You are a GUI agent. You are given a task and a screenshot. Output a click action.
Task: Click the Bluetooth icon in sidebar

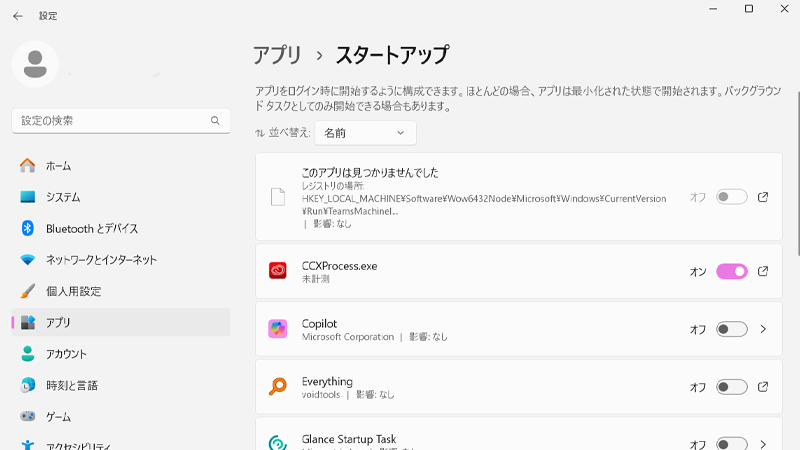28,228
